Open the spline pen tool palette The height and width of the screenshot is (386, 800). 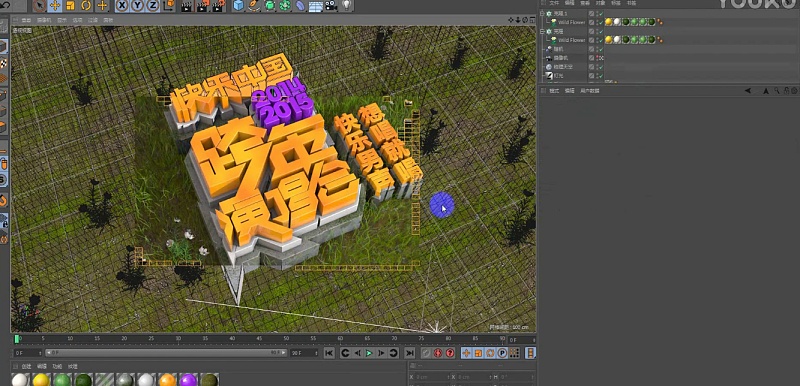point(254,6)
